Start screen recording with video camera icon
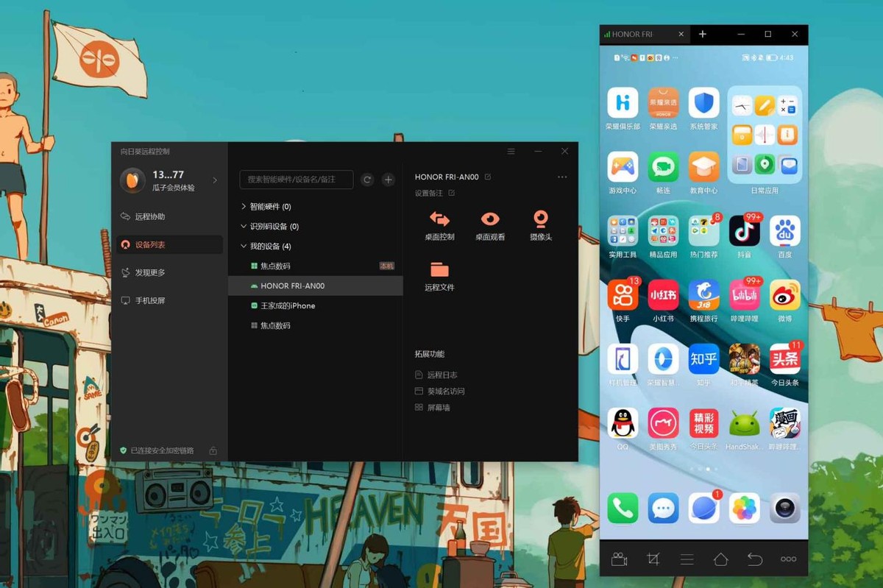The image size is (883, 588). pos(619,559)
